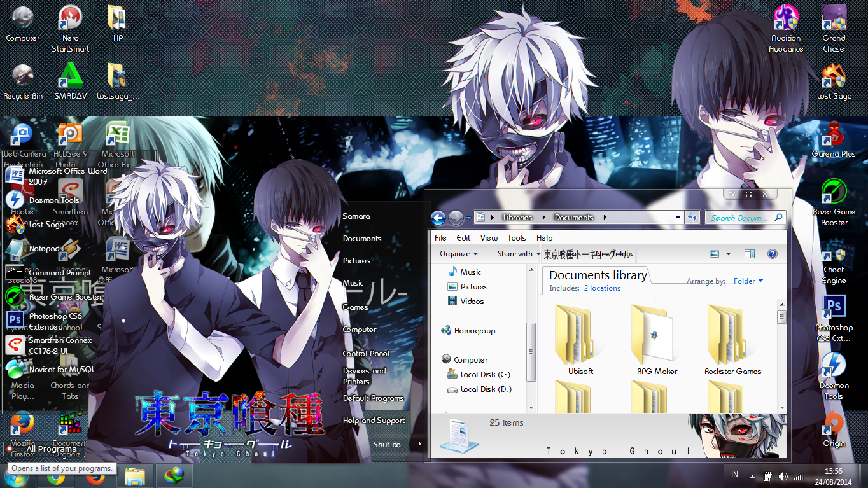
Task: Launch Audition Ayodance desktop shortcut
Action: (786, 28)
